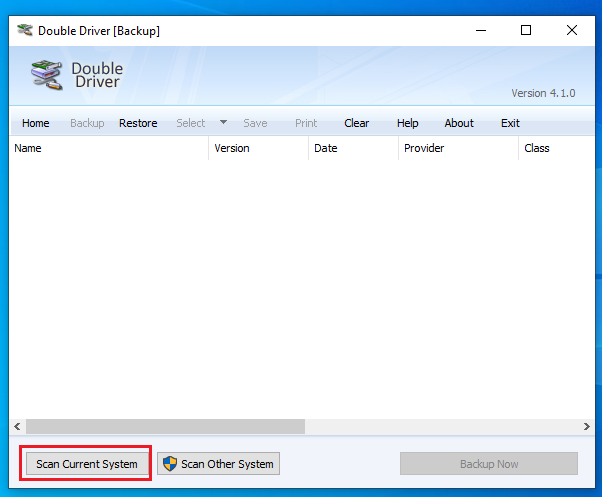Image resolution: width=602 pixels, height=497 pixels.
Task: Minimize the Double Driver window
Action: [x=481, y=30]
